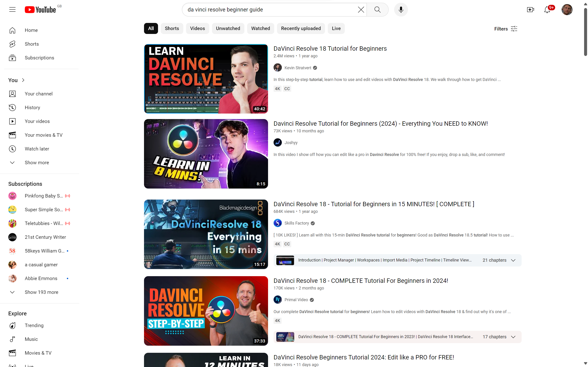This screenshot has height=367, width=588.
Task: Select the Live filter chip
Action: point(336,28)
